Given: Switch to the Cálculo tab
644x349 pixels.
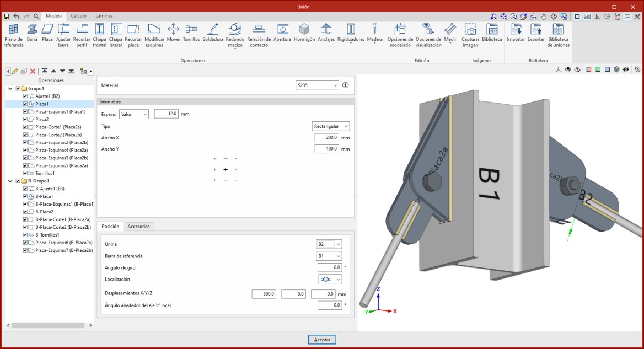Looking at the screenshot, I should click(78, 16).
